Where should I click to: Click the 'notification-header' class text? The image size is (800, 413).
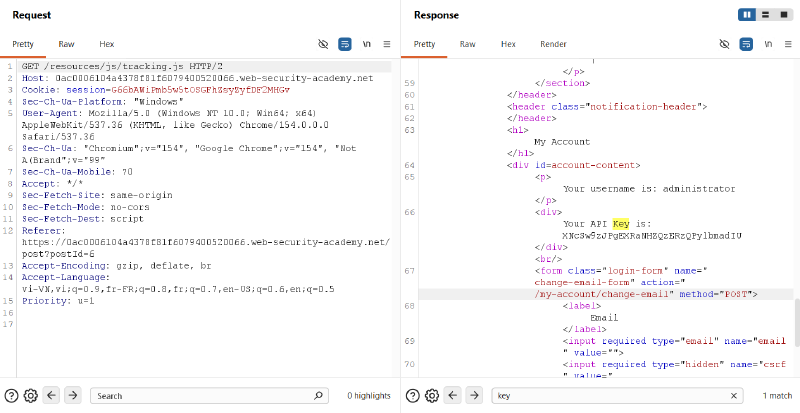pos(643,107)
